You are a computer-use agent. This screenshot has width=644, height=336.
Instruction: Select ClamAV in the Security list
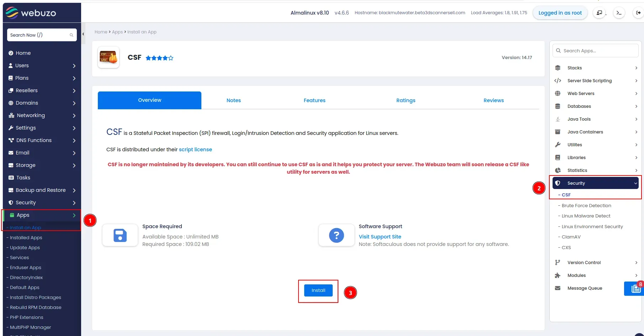(x=571, y=237)
